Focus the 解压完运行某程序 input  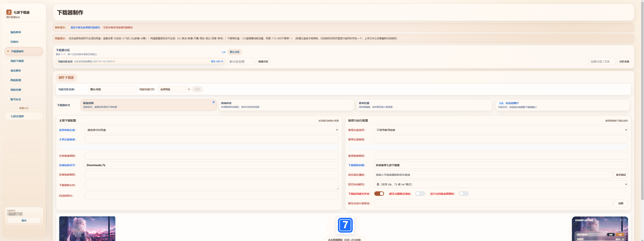click(x=493, y=203)
